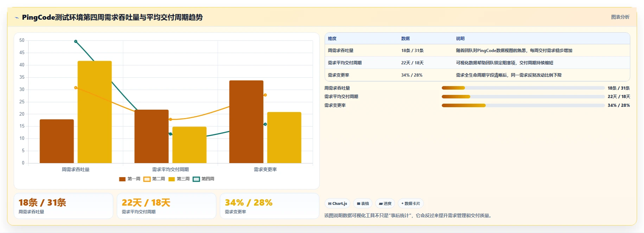Click the orange line point above 需求变更率

point(265,95)
